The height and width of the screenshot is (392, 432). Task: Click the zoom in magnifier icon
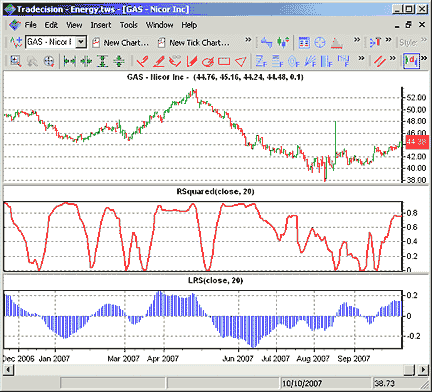pos(15,61)
